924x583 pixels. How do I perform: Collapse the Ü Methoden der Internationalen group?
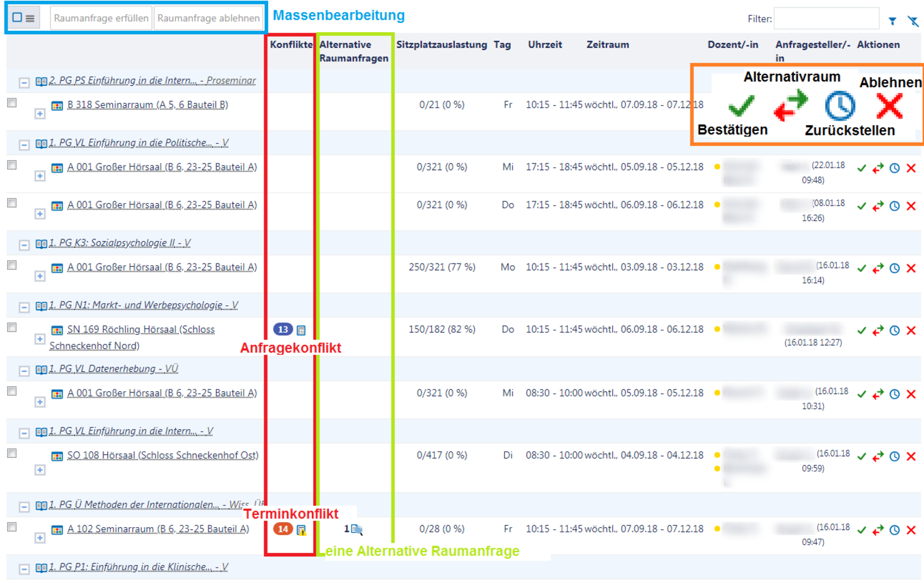[x=24, y=507]
